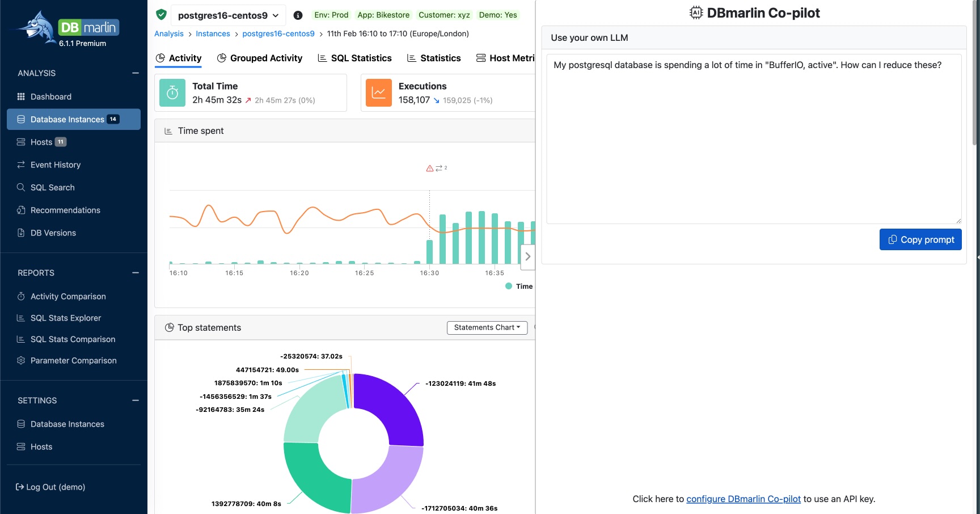Collapse the Reports sidebar section

pos(136,273)
